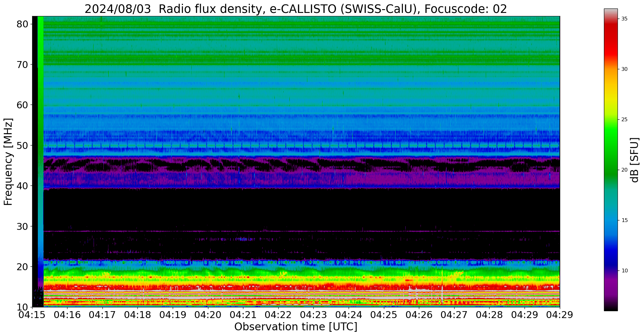This screenshot has width=644, height=336.
Task: Click the colorbar tick label 30
Action: (624, 69)
